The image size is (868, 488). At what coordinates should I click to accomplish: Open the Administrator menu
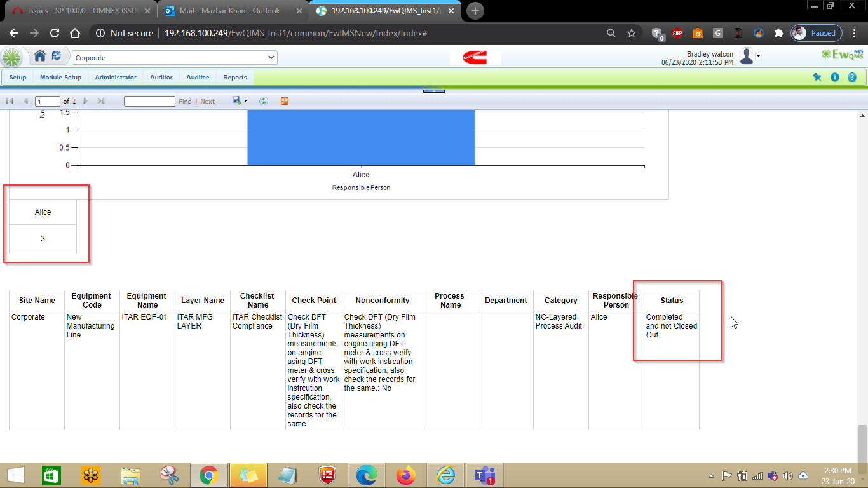point(116,78)
